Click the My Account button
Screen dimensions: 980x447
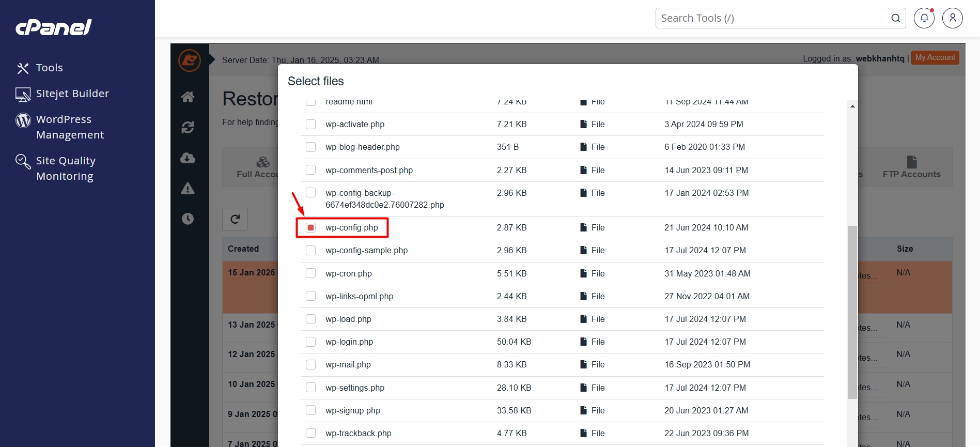(935, 58)
